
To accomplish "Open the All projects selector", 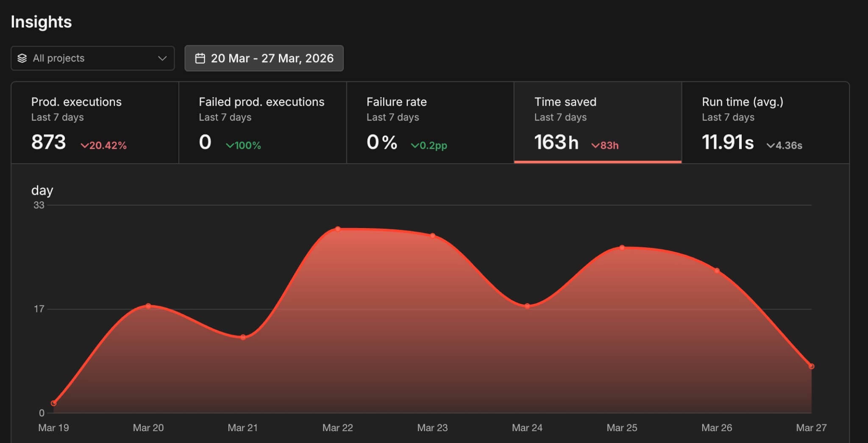I will click(x=92, y=59).
